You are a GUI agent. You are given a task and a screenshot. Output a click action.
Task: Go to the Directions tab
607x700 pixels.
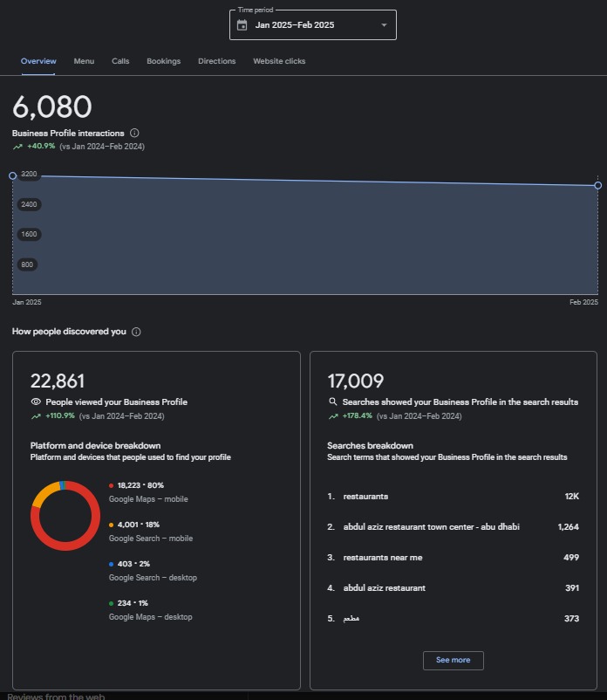click(x=216, y=61)
